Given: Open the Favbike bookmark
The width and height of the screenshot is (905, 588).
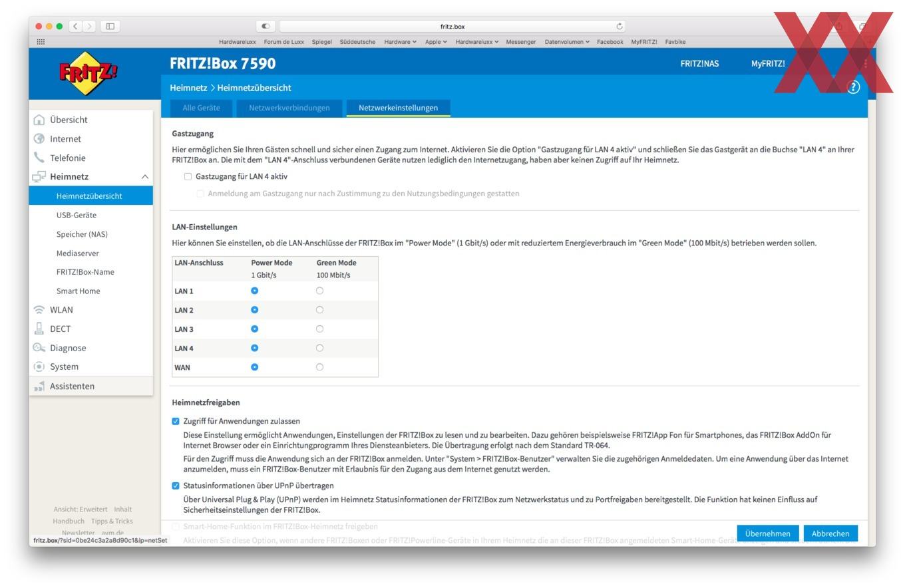Looking at the screenshot, I should click(x=675, y=42).
